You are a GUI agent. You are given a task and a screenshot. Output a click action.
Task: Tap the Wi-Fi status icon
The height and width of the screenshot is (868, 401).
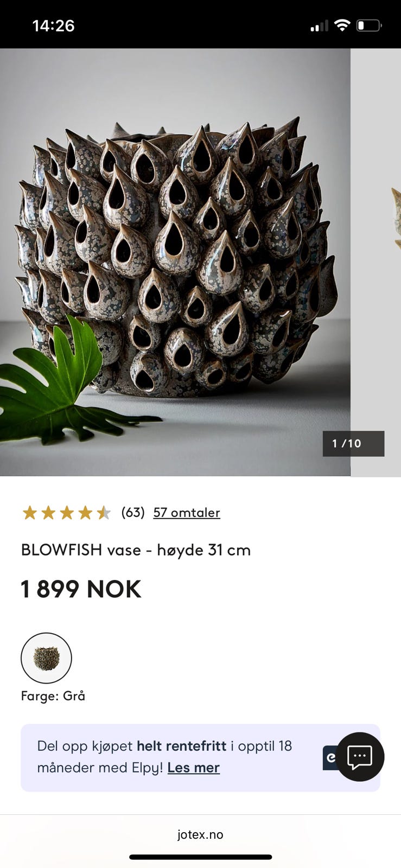(342, 25)
